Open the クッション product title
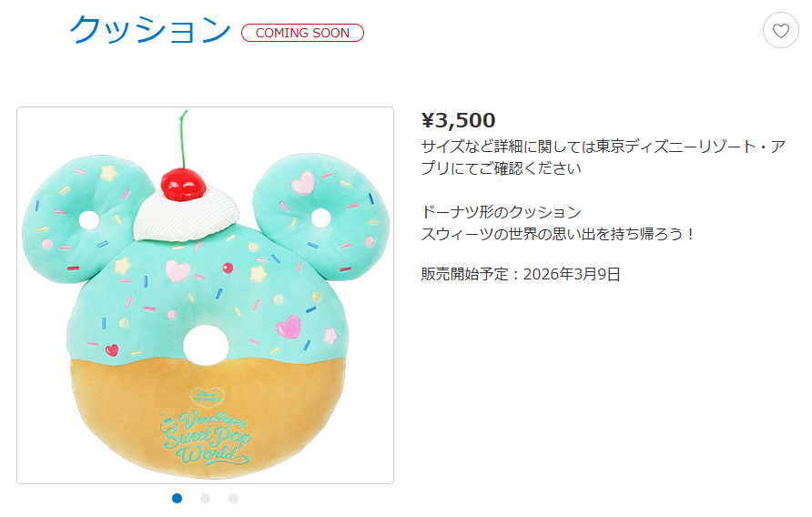Screen dimensions: 812x517 click(150, 29)
